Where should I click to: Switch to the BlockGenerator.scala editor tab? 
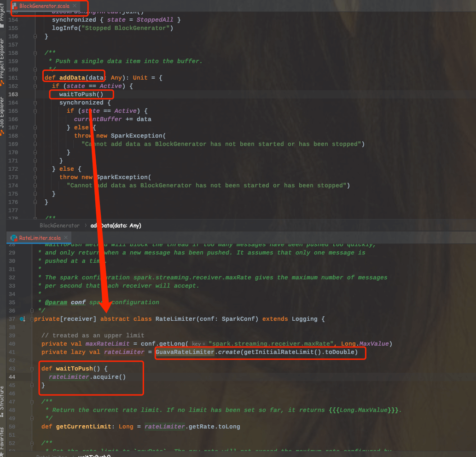click(x=44, y=6)
